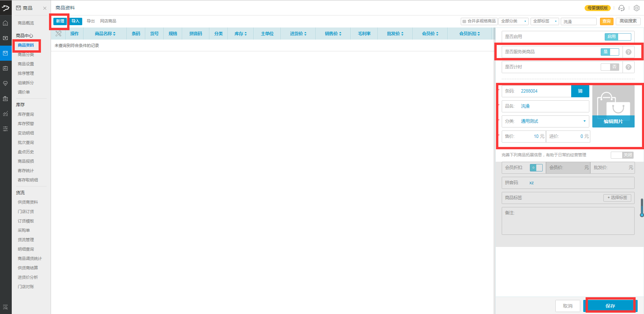The width and height of the screenshot is (644, 314).
Task: Toggle the 是否启用 switch
Action: point(618,37)
